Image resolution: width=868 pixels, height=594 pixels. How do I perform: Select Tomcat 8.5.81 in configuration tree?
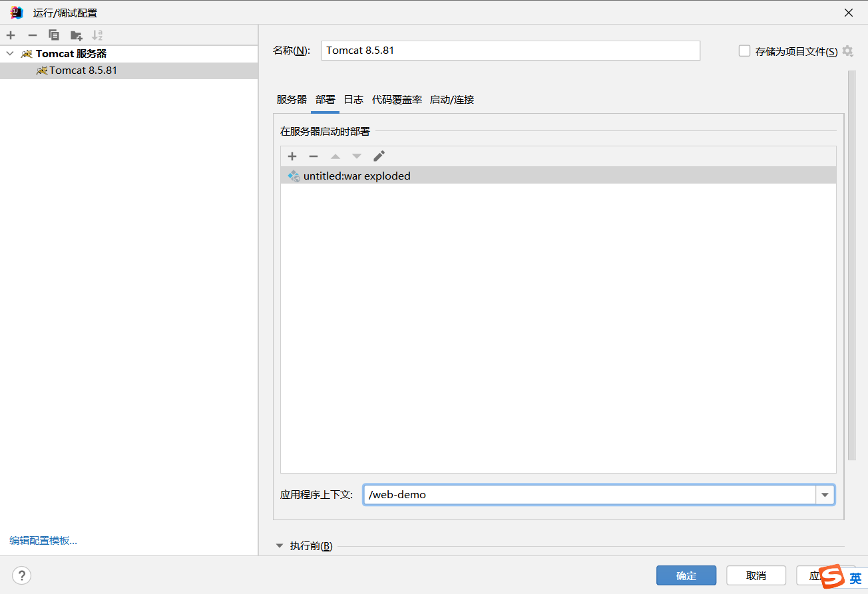128,71
